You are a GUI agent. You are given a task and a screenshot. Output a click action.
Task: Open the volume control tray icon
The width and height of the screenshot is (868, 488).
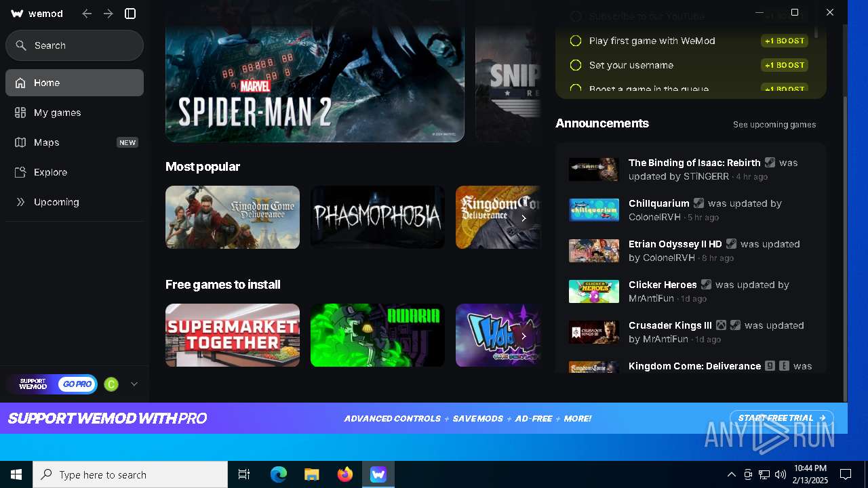[x=781, y=474]
